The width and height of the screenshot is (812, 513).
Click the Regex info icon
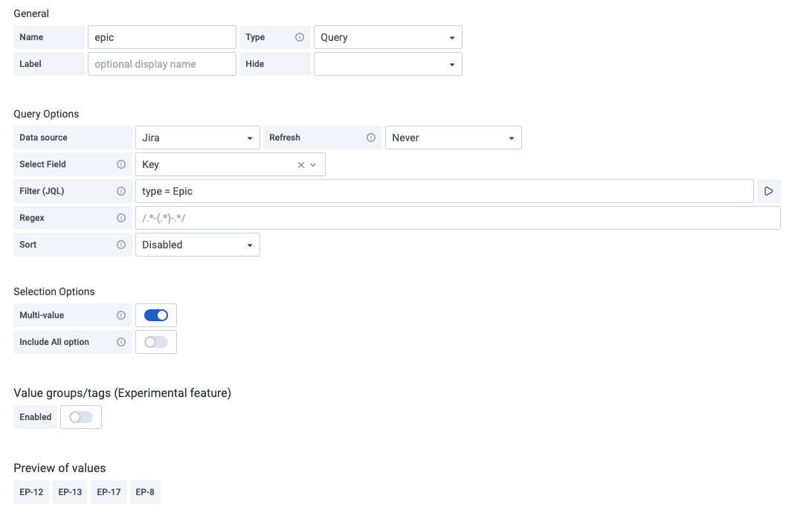click(123, 218)
